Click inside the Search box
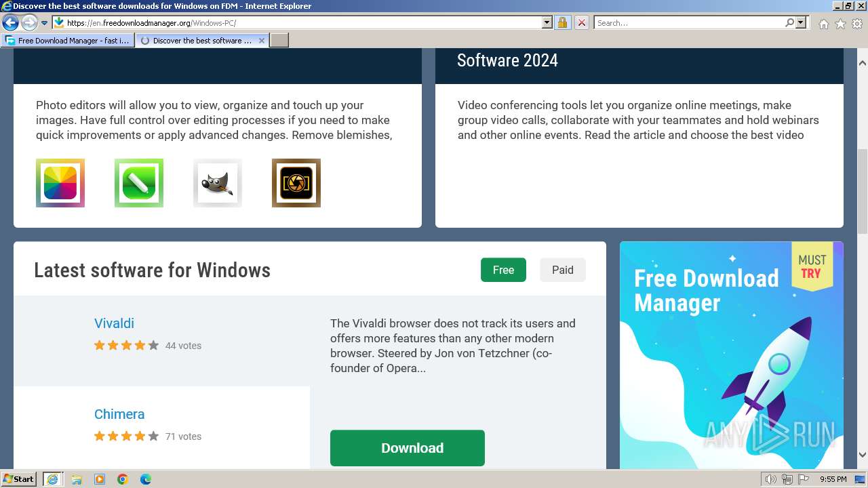Viewport: 868px width, 488px height. click(689, 22)
